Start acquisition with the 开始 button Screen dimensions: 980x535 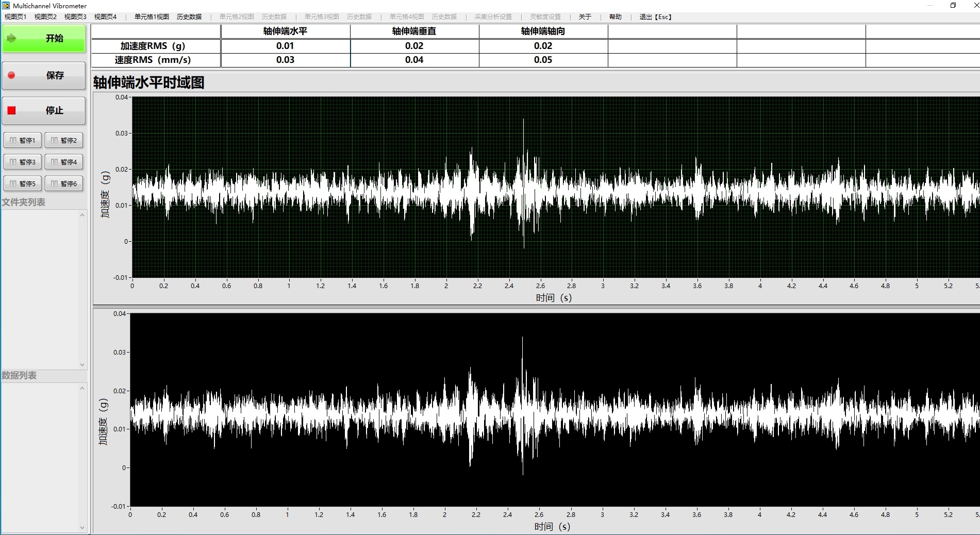point(44,39)
